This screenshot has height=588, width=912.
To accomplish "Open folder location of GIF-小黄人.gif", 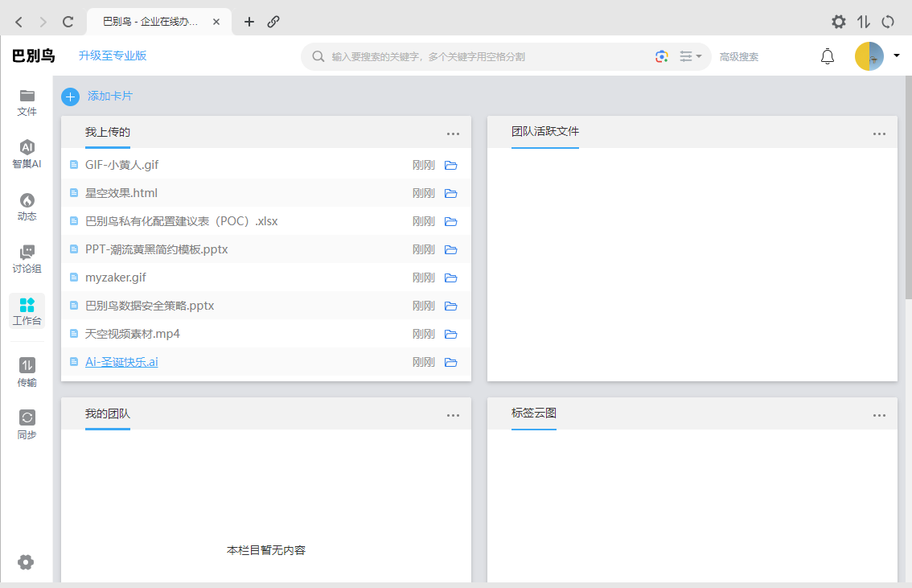I will [450, 165].
